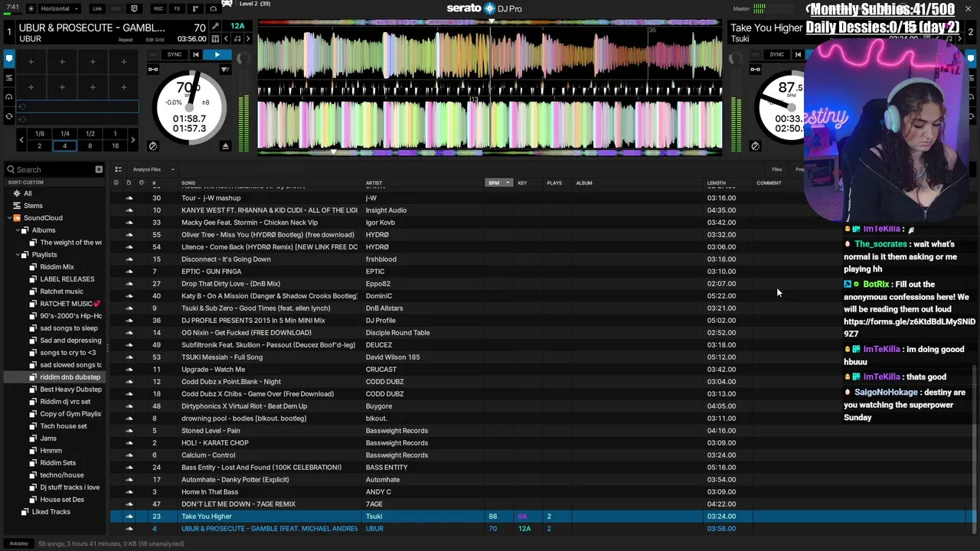Toggle deck 1 sync OFF button
Screen dimensions: 980x551
(x=153, y=54)
